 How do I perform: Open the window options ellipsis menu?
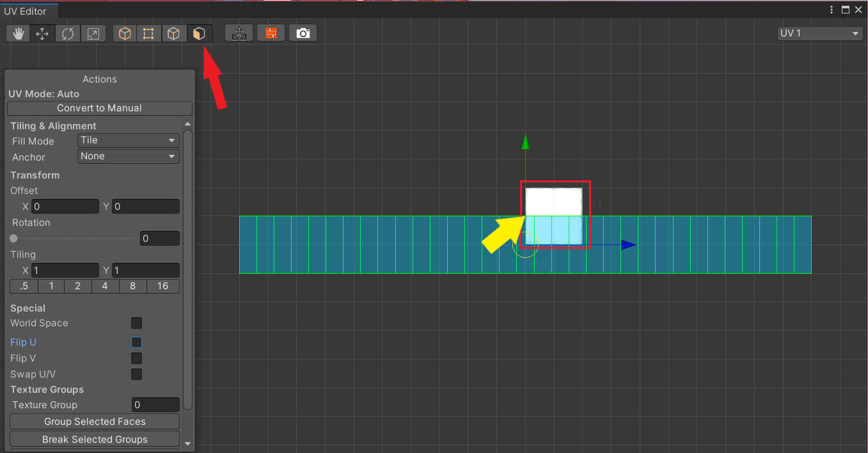(x=830, y=10)
